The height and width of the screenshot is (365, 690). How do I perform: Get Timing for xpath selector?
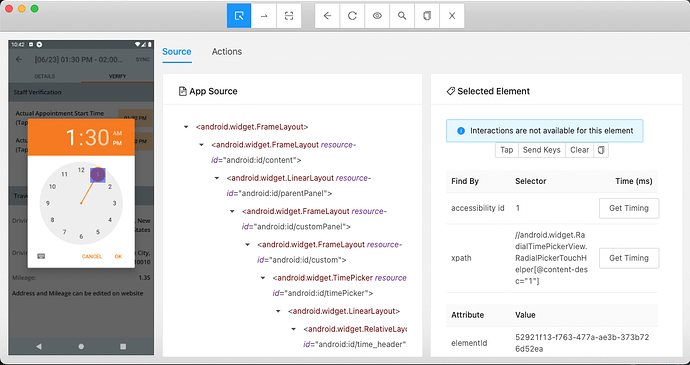pos(629,258)
